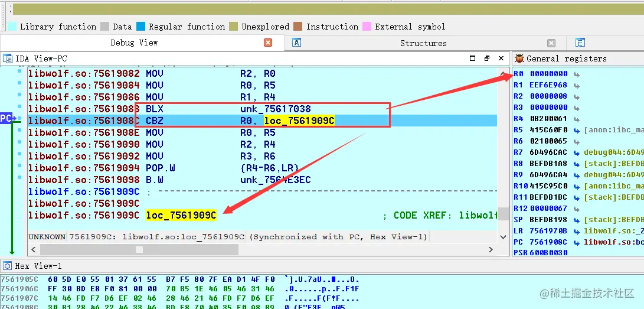Jump to R12 register value arrow

pyautogui.click(x=577, y=209)
